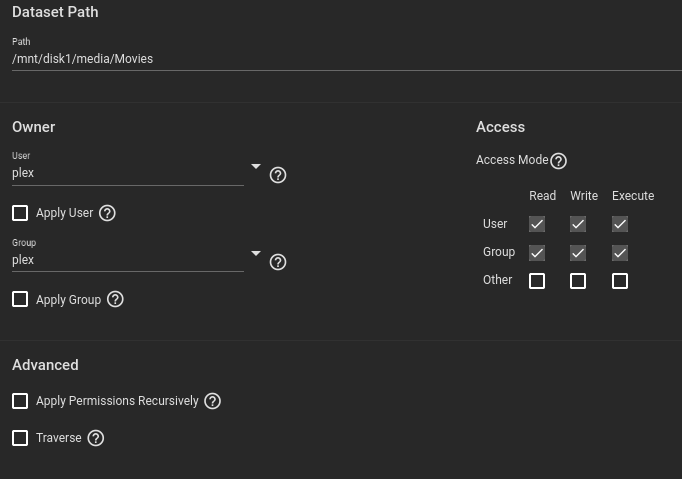Image resolution: width=682 pixels, height=479 pixels.
Task: Uncheck Write permission for Group
Action: 578,252
